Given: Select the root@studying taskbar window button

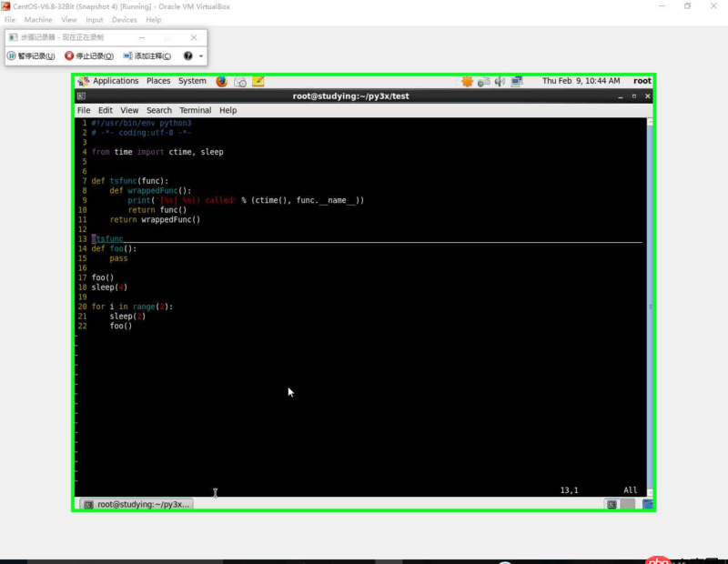Looking at the screenshot, I should click(137, 504).
